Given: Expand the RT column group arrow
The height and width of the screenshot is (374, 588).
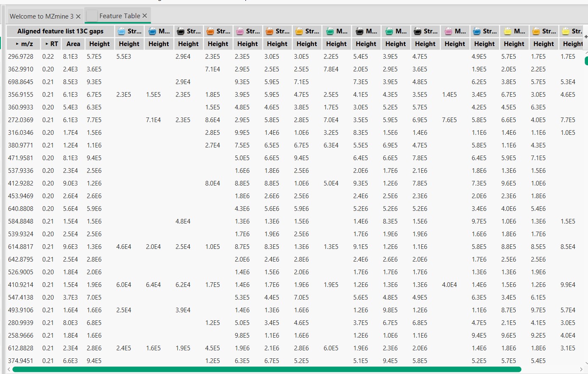Looking at the screenshot, I should pyautogui.click(x=47, y=44).
